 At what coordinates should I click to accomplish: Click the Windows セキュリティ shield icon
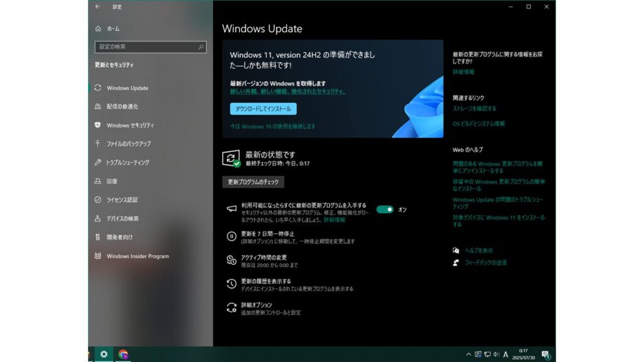97,125
